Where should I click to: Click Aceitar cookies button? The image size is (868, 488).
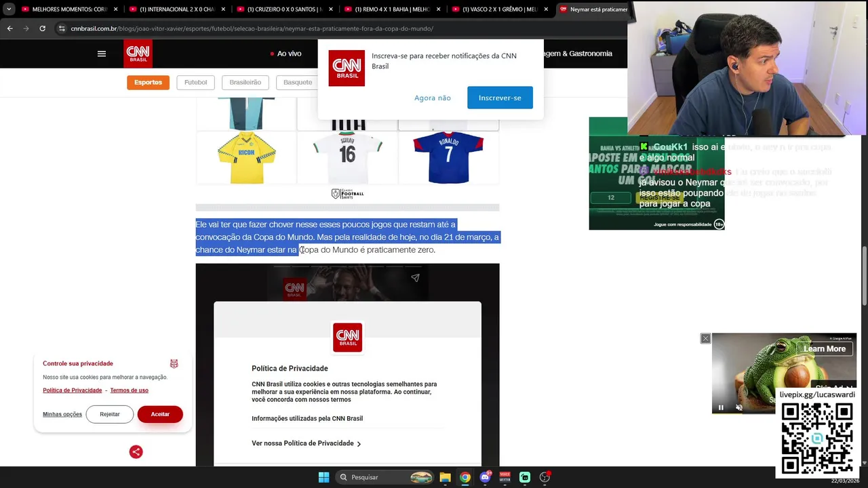click(160, 414)
